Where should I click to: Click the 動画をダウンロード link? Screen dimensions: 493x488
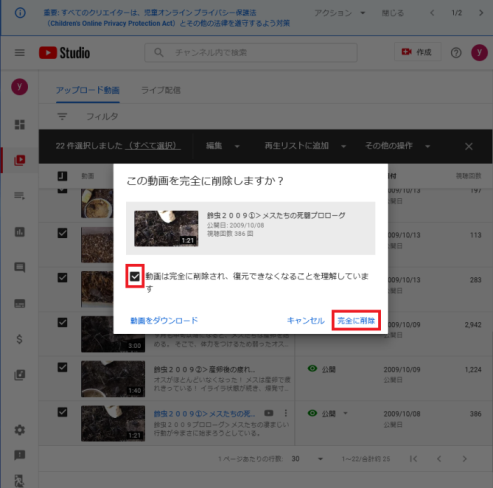[164, 320]
